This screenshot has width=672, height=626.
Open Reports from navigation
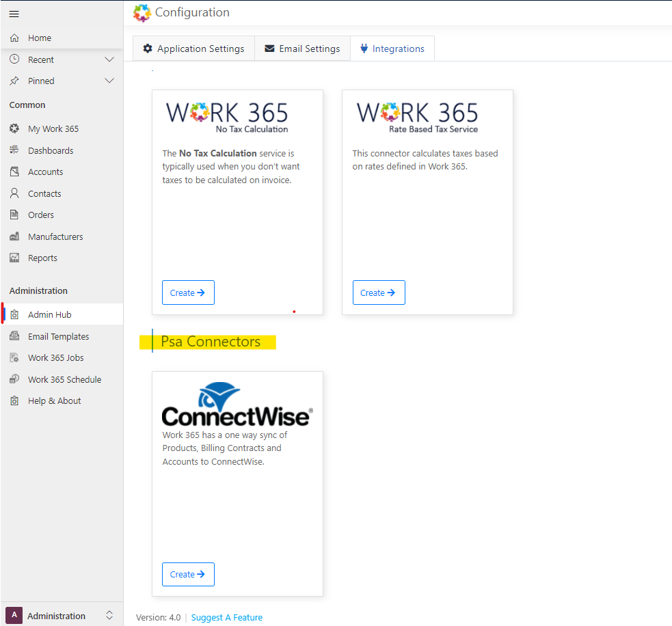click(62, 258)
